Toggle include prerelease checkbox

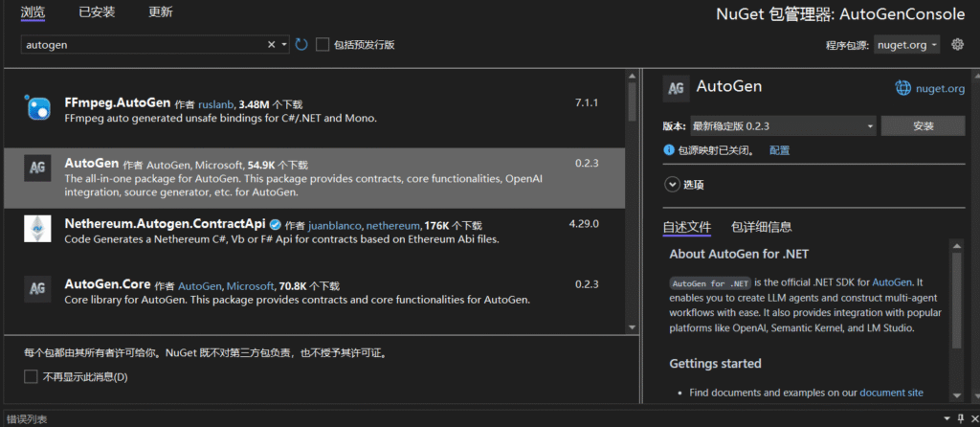323,44
